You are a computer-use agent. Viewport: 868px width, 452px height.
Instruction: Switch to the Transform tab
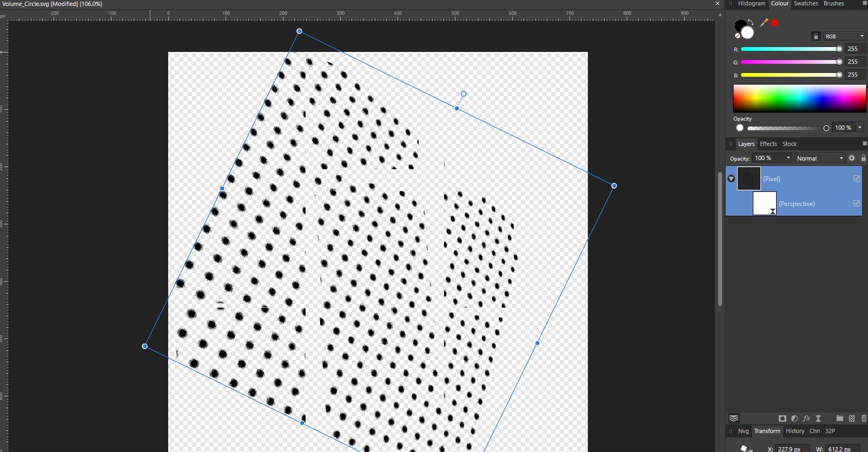(767, 431)
